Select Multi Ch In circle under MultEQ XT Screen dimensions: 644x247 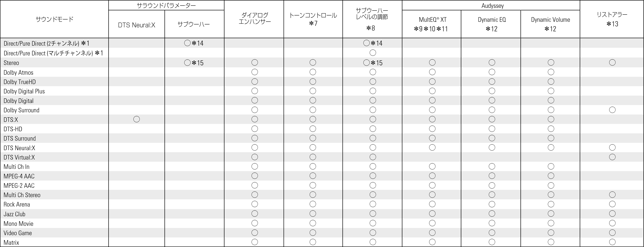[x=432, y=167]
